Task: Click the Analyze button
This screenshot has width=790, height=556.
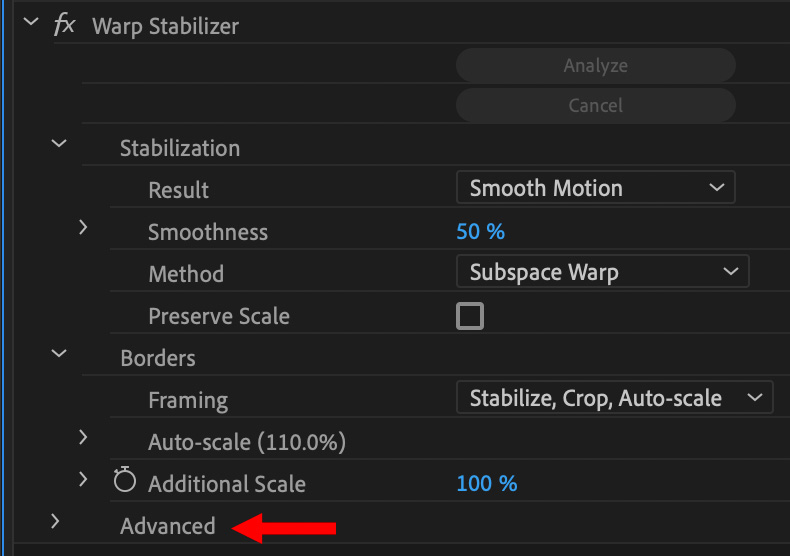Action: click(595, 66)
